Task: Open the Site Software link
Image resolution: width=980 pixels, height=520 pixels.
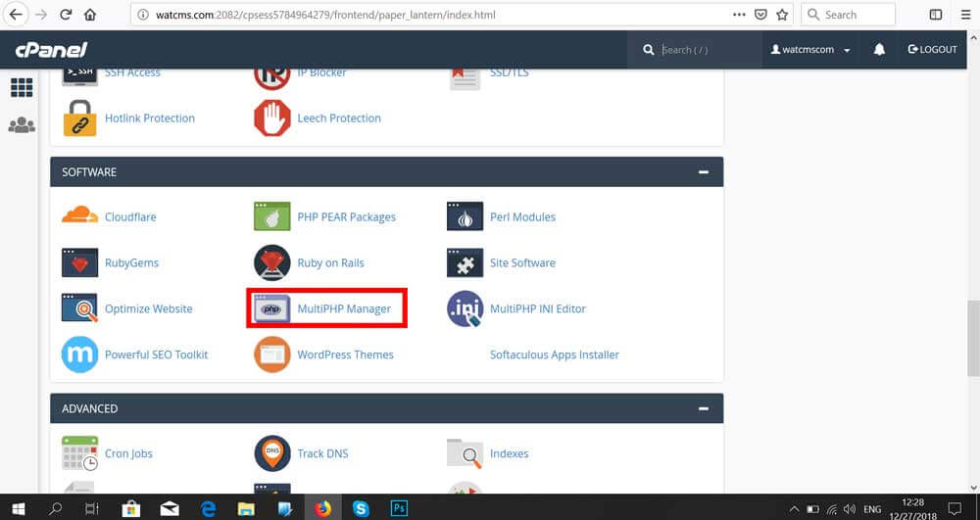Action: tap(522, 262)
